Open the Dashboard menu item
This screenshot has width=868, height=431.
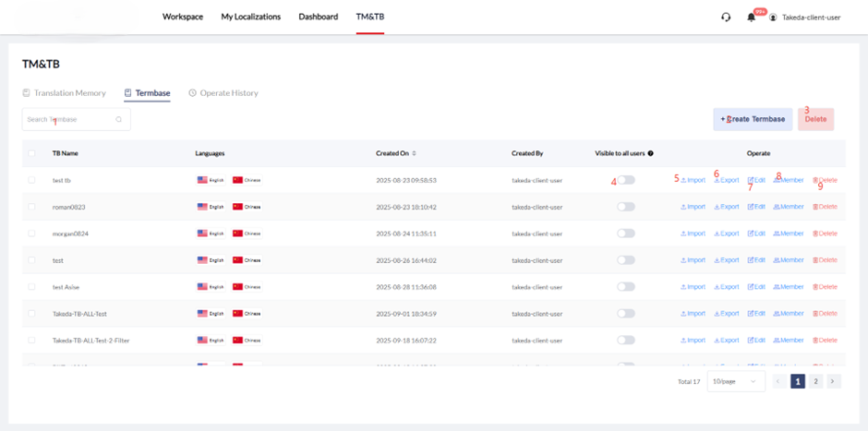pos(318,17)
